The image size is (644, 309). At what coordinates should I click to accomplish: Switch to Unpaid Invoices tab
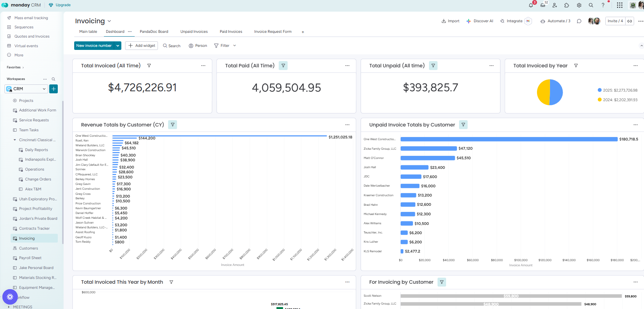(194, 32)
